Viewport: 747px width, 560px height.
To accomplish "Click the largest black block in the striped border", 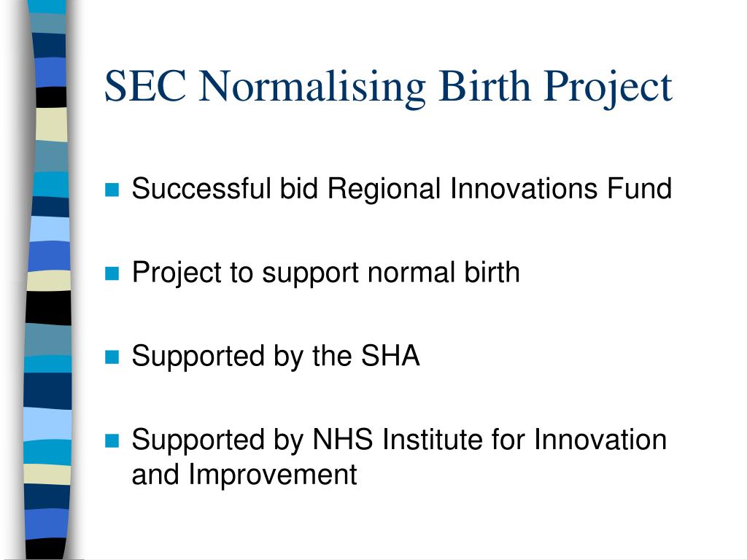I will [x=49, y=308].
